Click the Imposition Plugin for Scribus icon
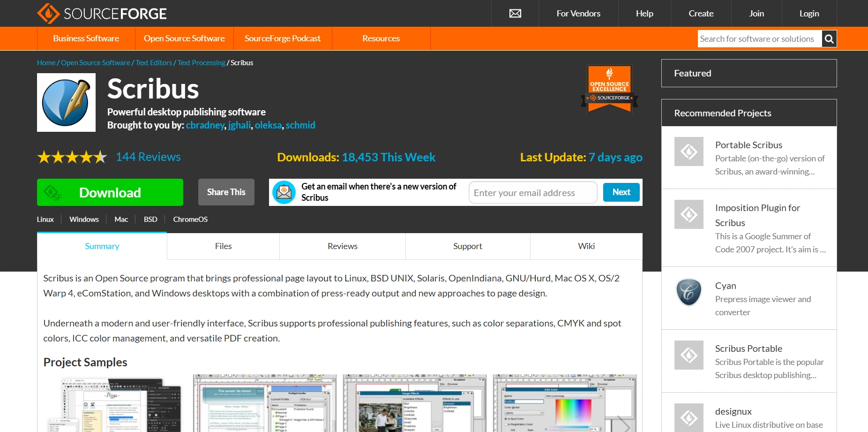The width and height of the screenshot is (868, 432). 689,214
